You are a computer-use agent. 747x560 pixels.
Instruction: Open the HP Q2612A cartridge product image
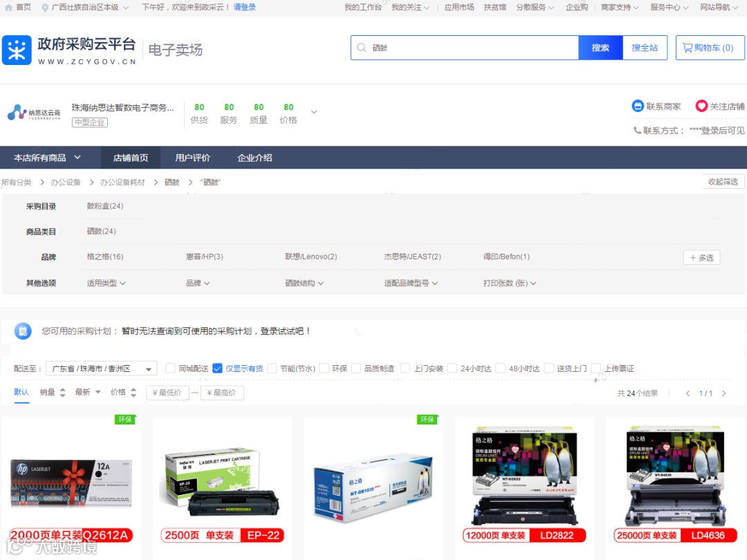[71, 486]
